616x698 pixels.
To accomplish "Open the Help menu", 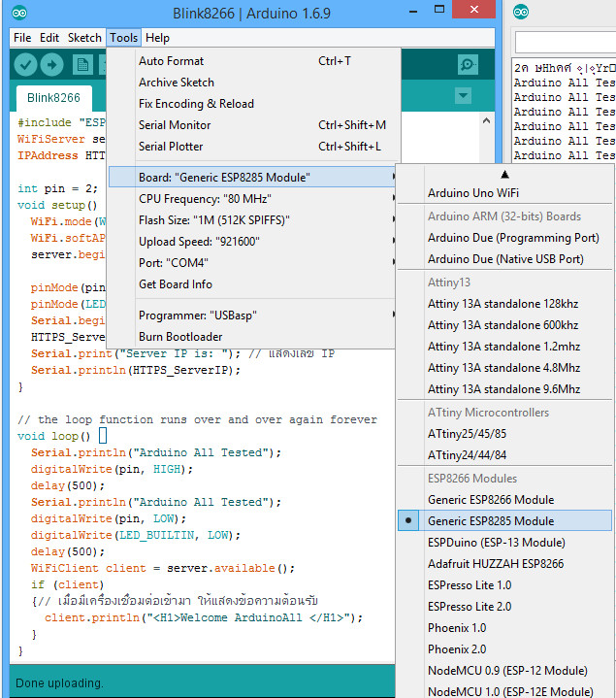I will (157, 38).
